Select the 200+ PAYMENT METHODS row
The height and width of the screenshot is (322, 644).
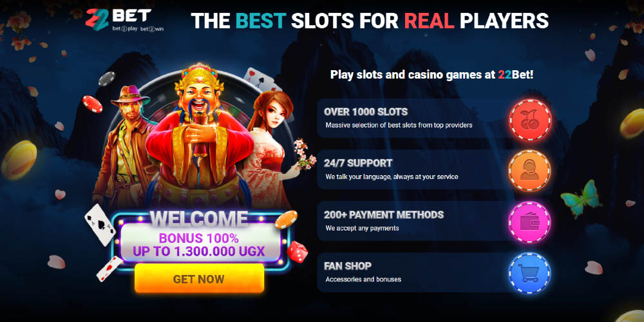(435, 221)
